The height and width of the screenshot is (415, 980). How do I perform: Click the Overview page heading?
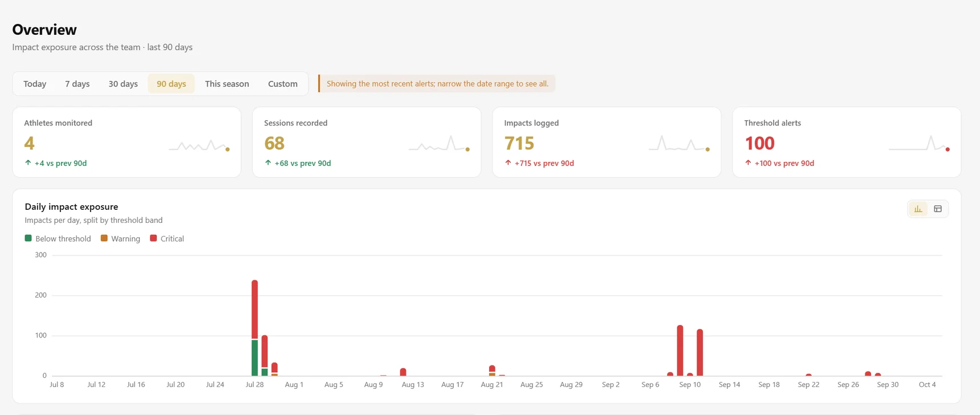(x=44, y=30)
